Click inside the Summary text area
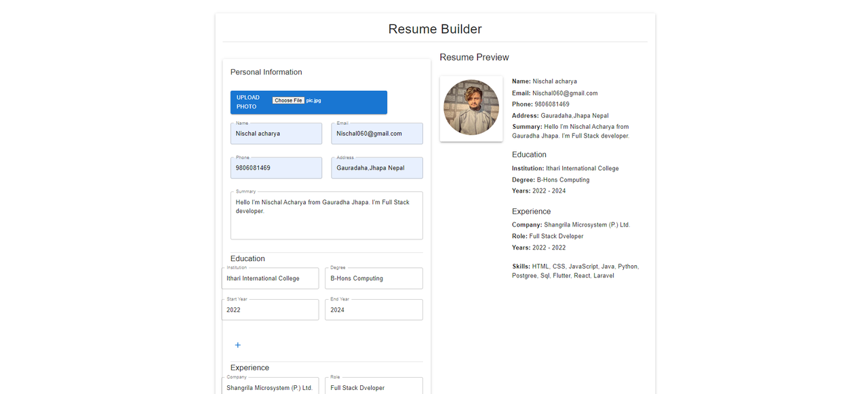Image resolution: width=868 pixels, height=394 pixels. point(327,216)
